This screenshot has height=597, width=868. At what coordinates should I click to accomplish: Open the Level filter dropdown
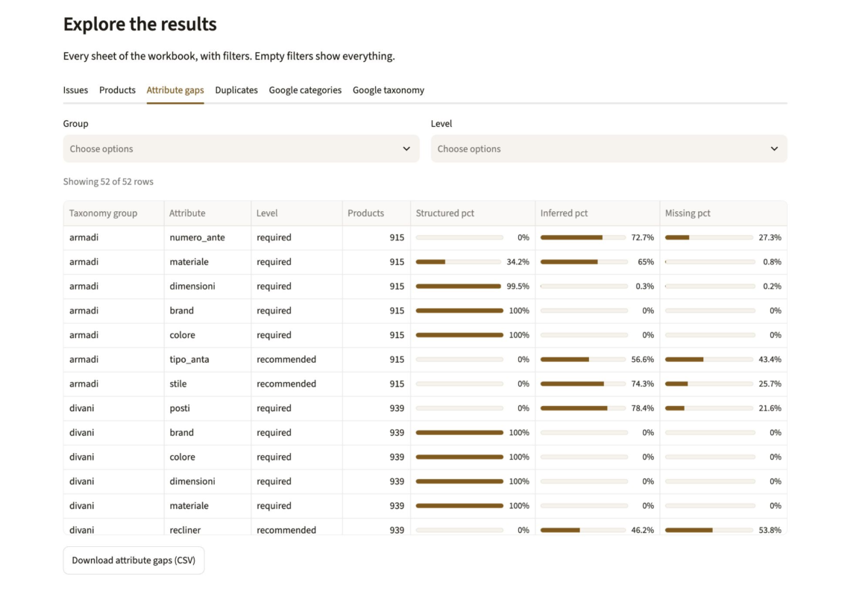(x=609, y=149)
